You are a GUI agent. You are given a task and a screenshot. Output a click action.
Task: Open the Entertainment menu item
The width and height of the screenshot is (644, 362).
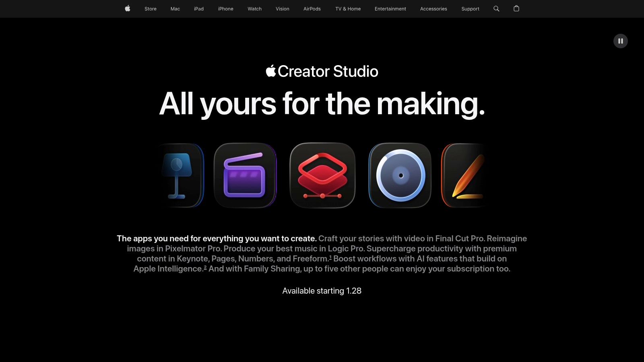[x=390, y=8]
